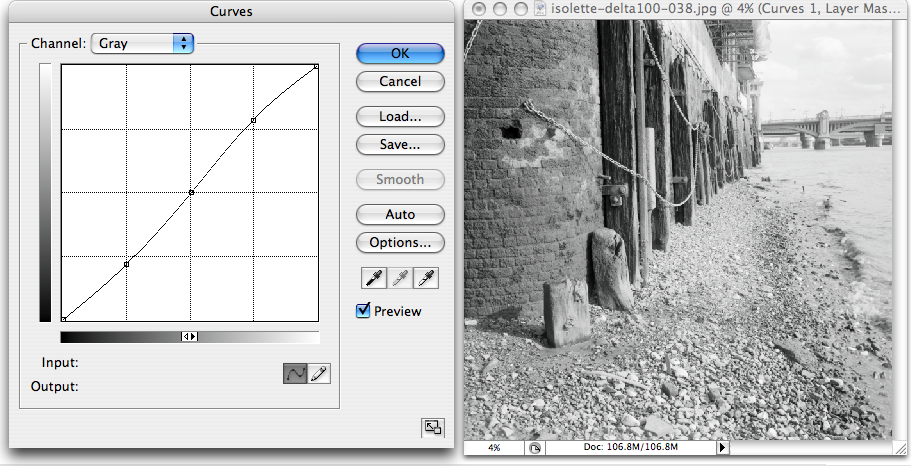Click the Auto button
Screen dimensions: 911x466
coord(400,214)
